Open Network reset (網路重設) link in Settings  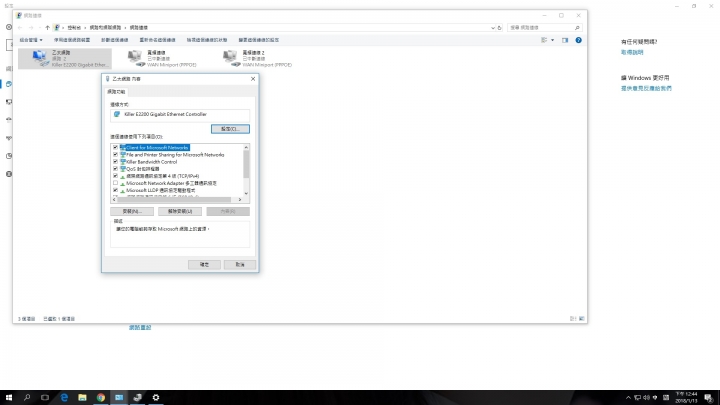140,327
